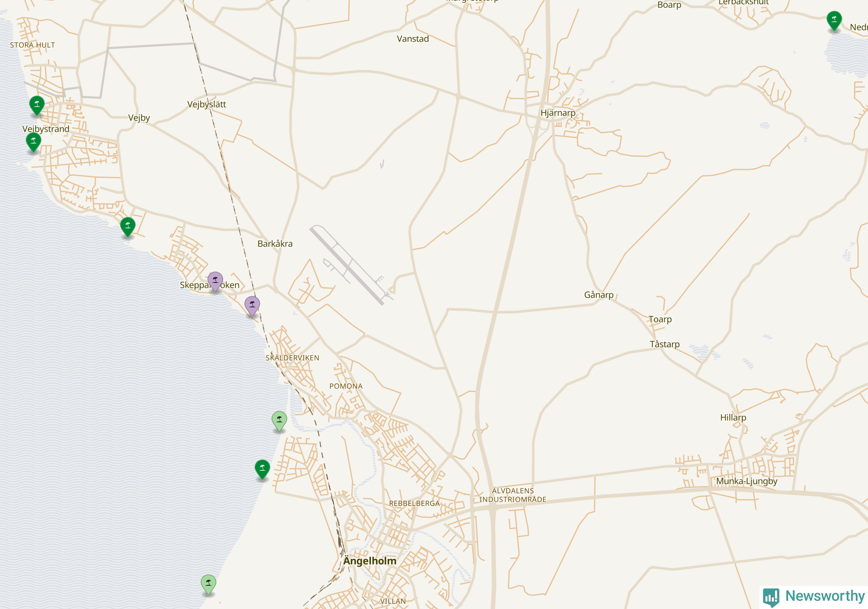Open the Newsworthy link text
Image resolution: width=868 pixels, height=609 pixels.
click(825, 596)
